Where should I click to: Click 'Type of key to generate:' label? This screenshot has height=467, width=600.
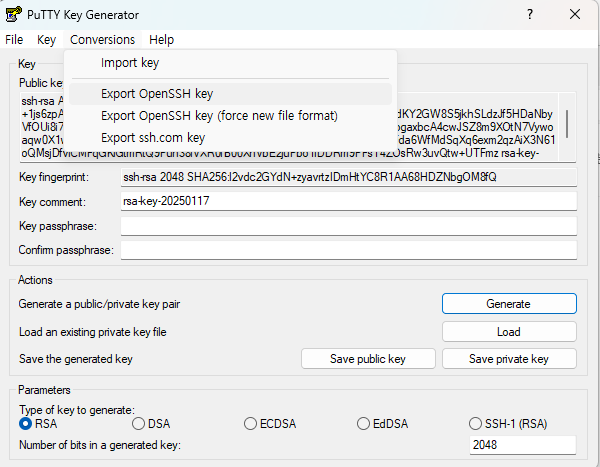pos(77,410)
